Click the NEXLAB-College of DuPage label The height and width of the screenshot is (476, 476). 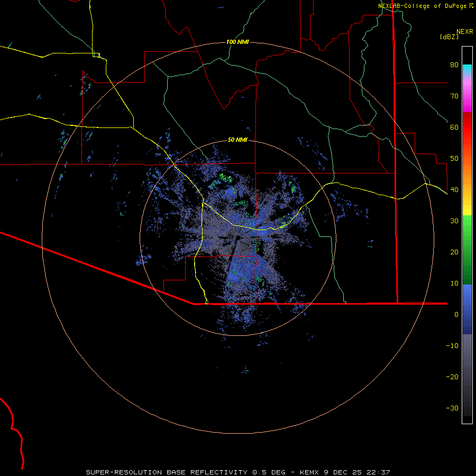(x=426, y=6)
